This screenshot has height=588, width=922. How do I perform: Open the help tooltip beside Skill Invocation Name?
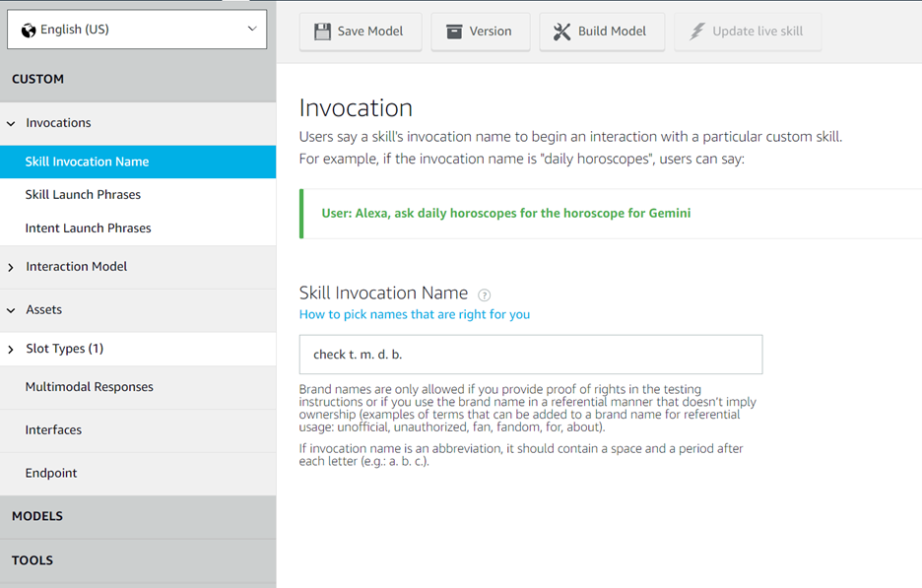(484, 293)
